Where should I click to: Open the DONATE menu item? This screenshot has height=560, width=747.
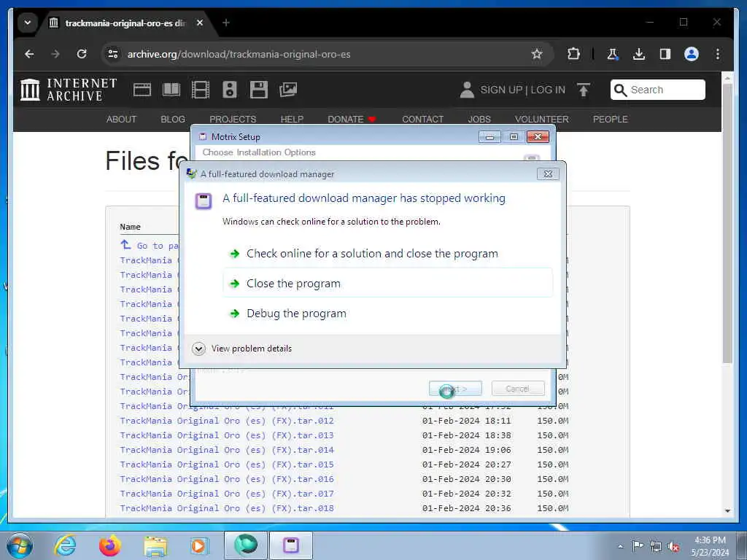[x=352, y=119]
